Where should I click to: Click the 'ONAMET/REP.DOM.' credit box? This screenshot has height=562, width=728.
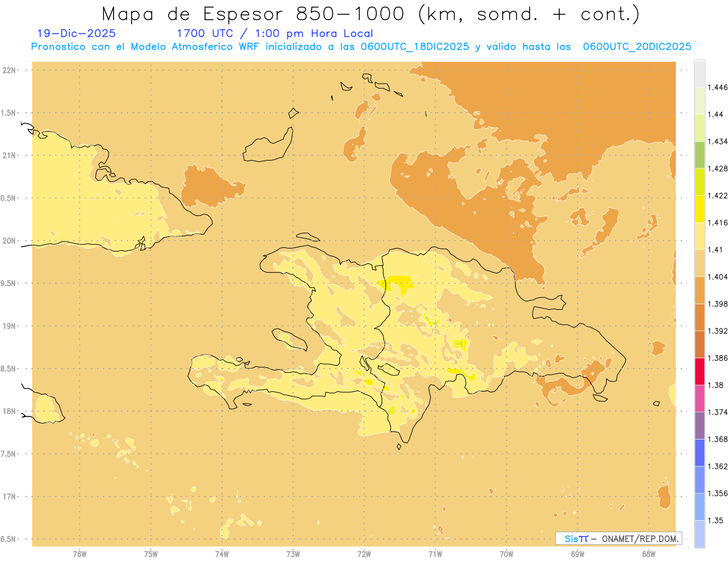tap(619, 538)
